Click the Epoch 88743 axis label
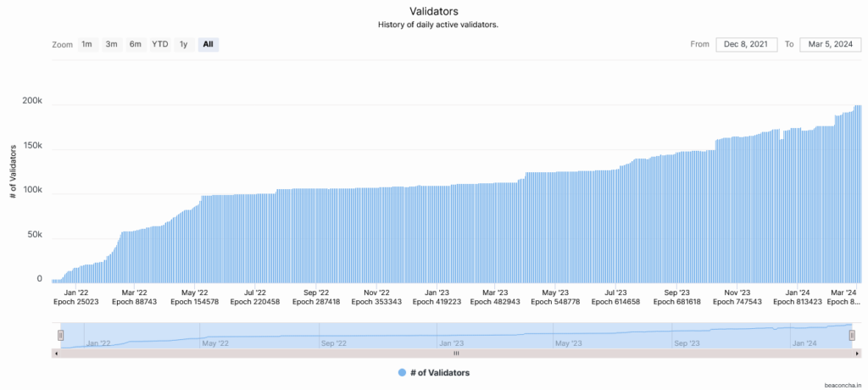The image size is (868, 390). (x=135, y=302)
